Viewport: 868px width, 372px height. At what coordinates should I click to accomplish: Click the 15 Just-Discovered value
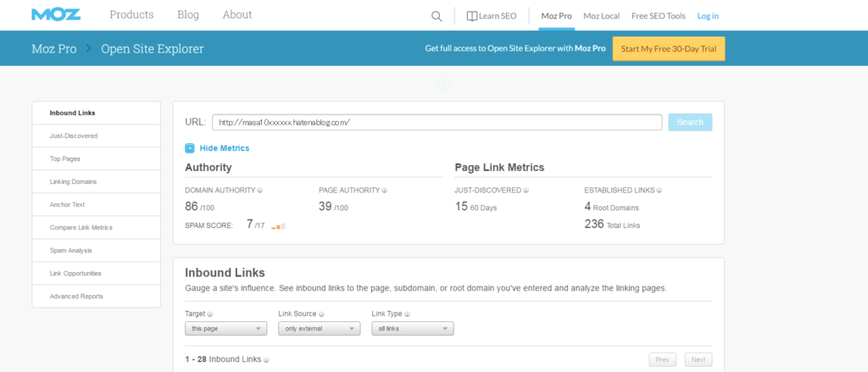tap(461, 207)
